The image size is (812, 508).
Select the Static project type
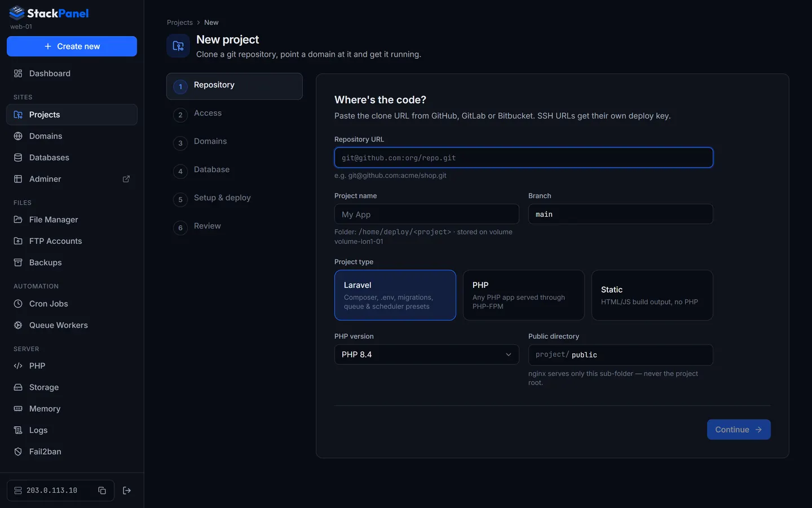(x=652, y=295)
